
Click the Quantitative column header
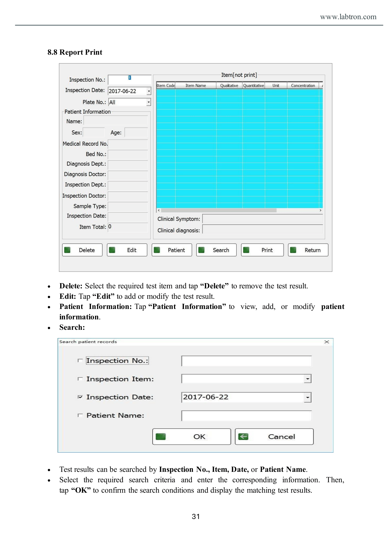(254, 85)
